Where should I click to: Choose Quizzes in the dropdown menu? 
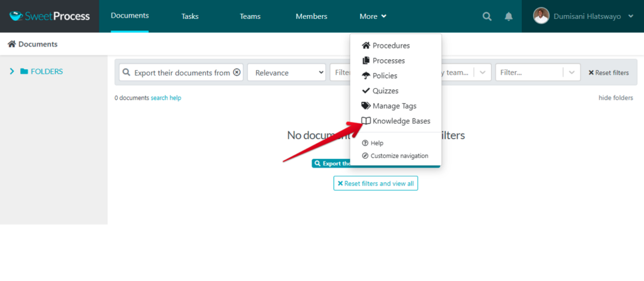(385, 91)
